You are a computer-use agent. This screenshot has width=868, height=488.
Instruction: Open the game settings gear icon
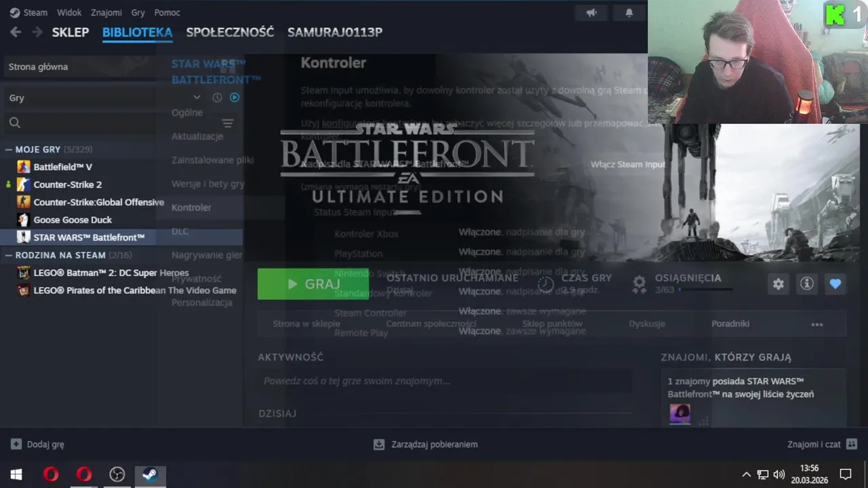tap(778, 284)
